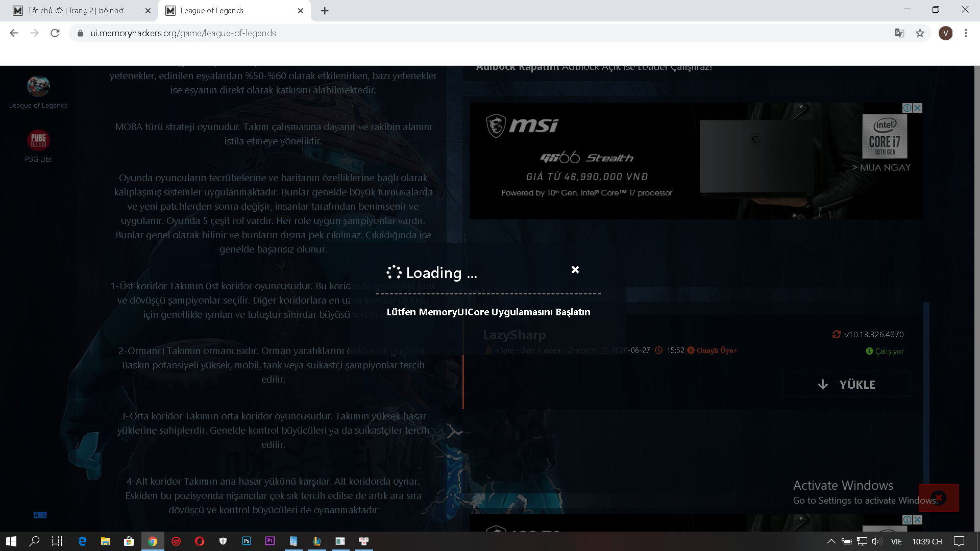Click the page vertical scrollbar
Viewport: 980px width, 551px height.
click(x=977, y=298)
